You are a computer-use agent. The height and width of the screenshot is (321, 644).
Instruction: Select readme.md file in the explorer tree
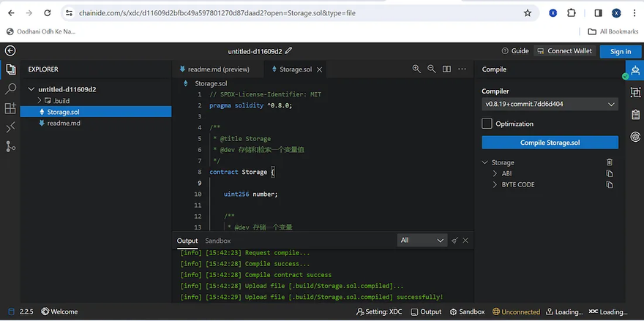coord(63,123)
